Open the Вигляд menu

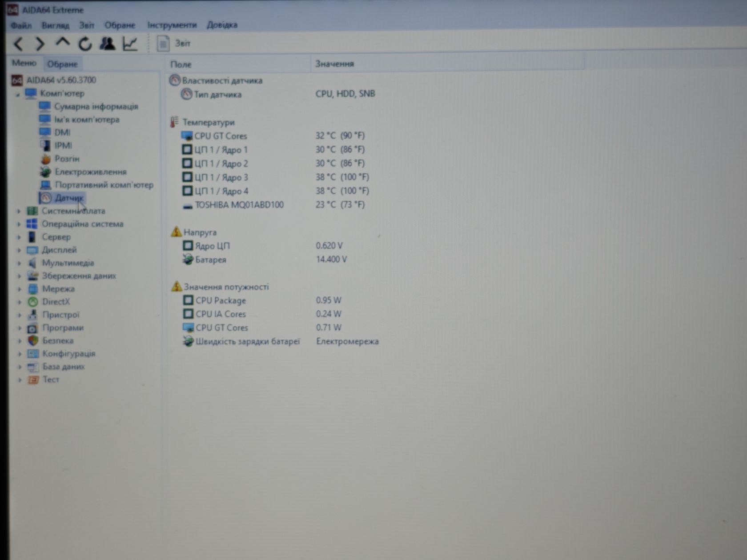56,25
